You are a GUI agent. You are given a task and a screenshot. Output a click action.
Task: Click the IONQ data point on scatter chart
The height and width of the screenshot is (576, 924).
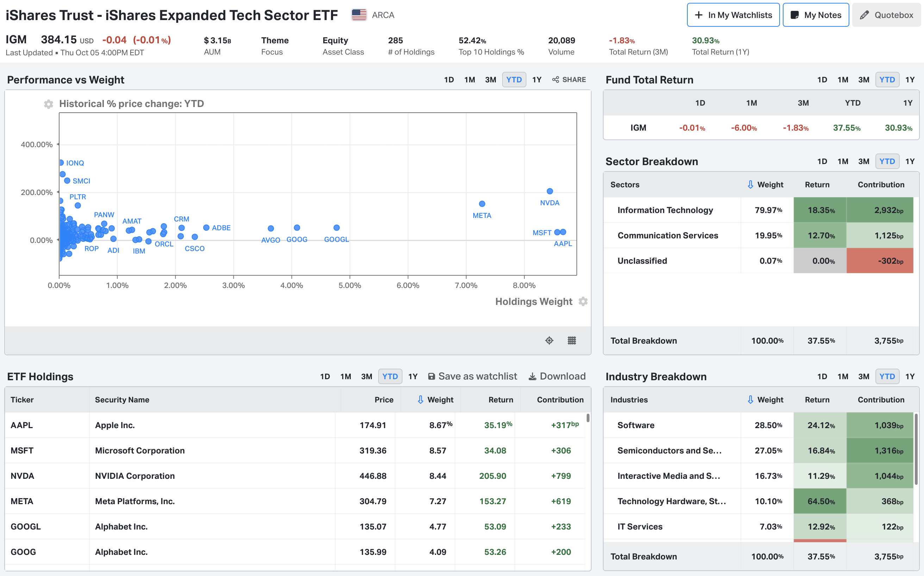point(61,163)
